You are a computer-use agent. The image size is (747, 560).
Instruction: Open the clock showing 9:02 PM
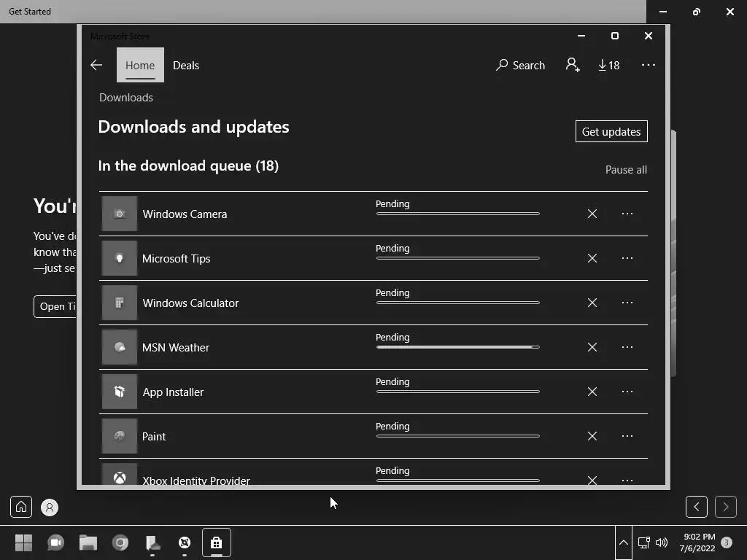(697, 542)
